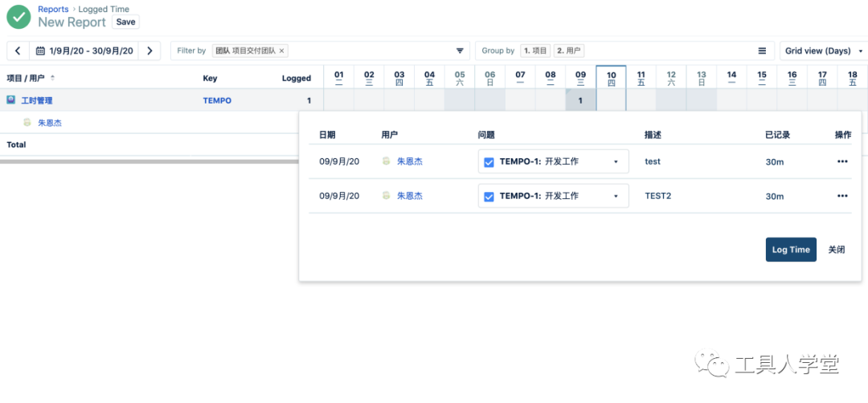Close the worklog popup with 关闭

point(837,250)
